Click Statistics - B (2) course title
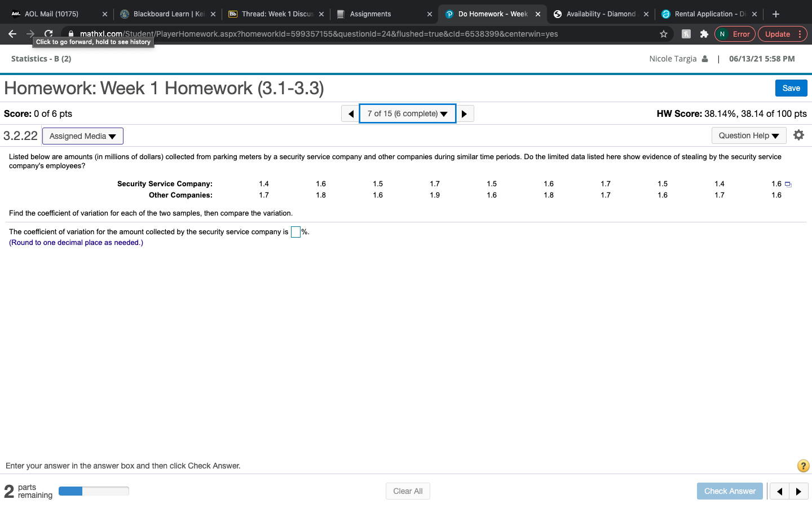812x508 pixels. [41, 59]
